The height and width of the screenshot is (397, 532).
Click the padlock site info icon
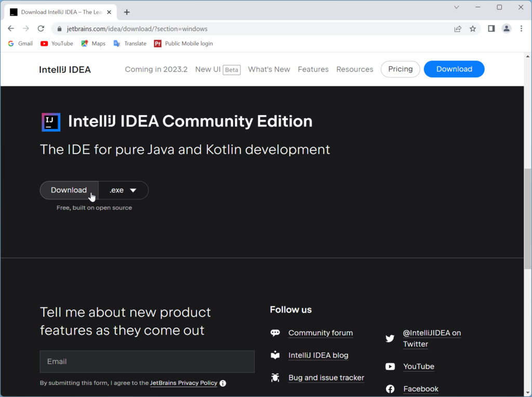59,29
